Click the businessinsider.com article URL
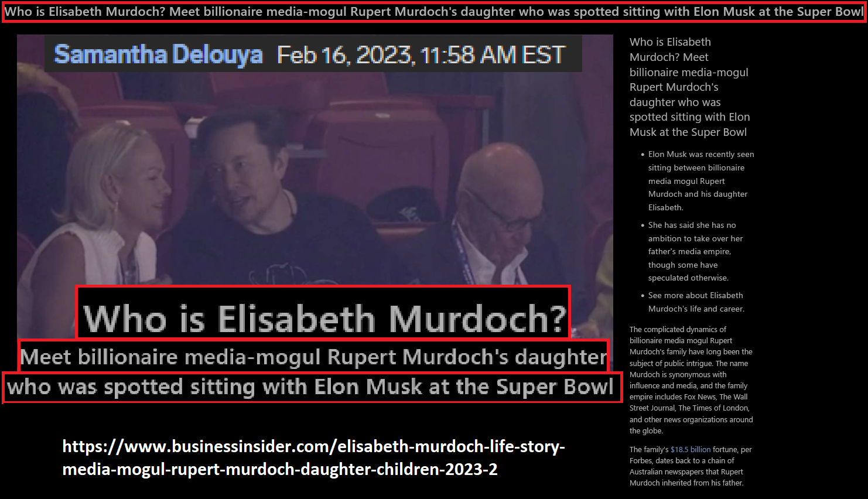 [x=313, y=457]
